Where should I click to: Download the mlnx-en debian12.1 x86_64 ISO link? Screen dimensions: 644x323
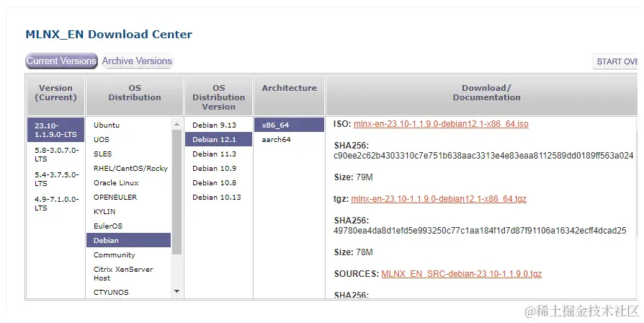click(x=441, y=124)
